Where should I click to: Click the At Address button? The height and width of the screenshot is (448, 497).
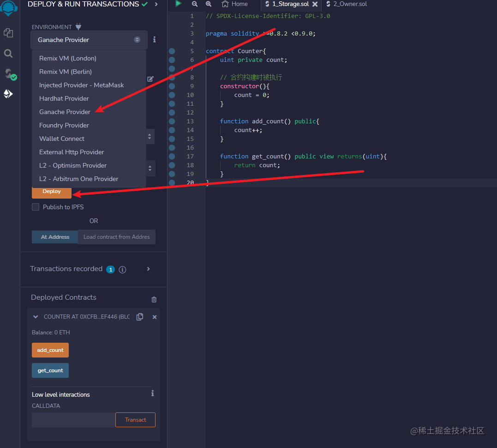click(x=55, y=237)
